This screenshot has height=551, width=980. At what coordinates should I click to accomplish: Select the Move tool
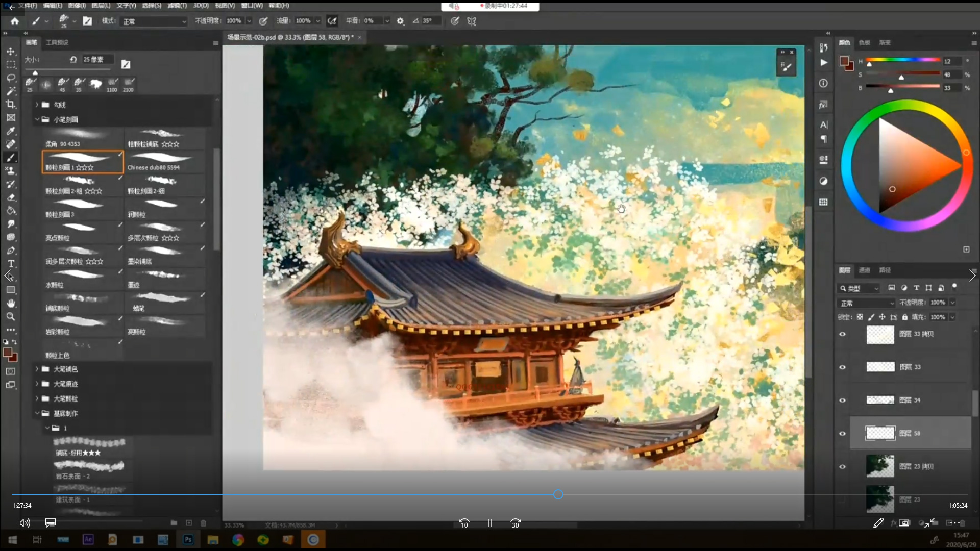10,51
